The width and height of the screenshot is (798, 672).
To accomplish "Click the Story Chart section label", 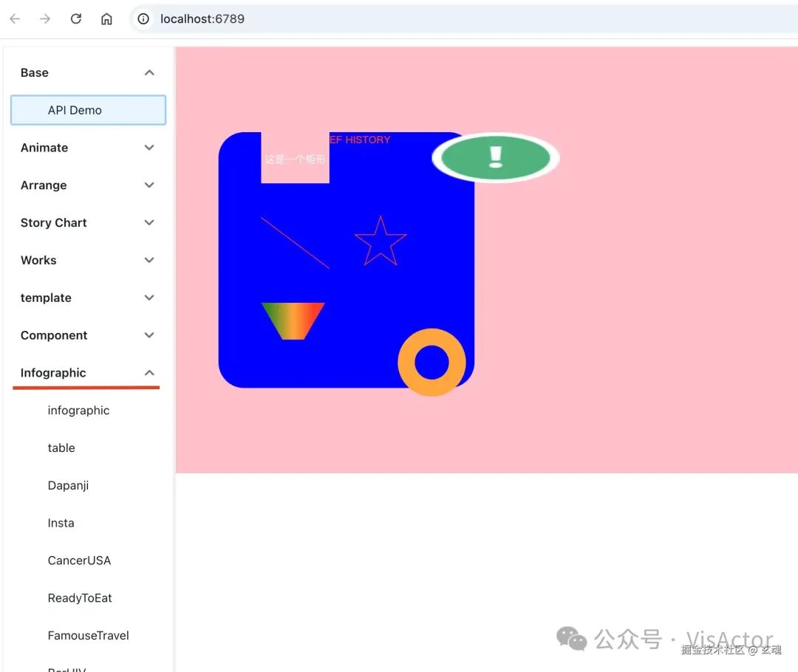I will tap(53, 223).
